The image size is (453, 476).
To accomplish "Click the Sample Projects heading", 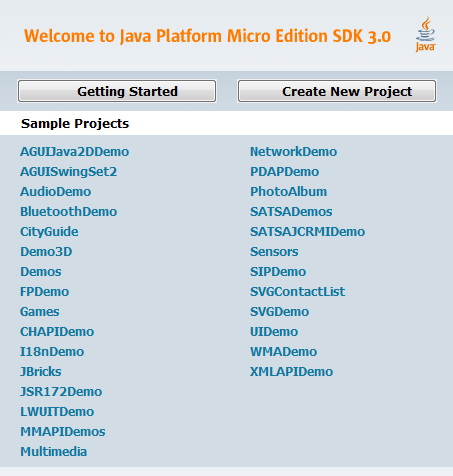I will 75,124.
